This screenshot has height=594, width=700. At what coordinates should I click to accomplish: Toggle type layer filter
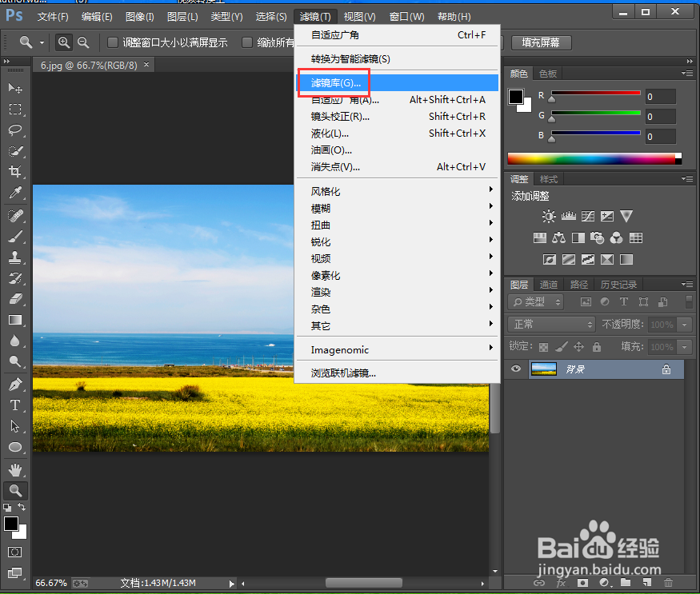[624, 302]
